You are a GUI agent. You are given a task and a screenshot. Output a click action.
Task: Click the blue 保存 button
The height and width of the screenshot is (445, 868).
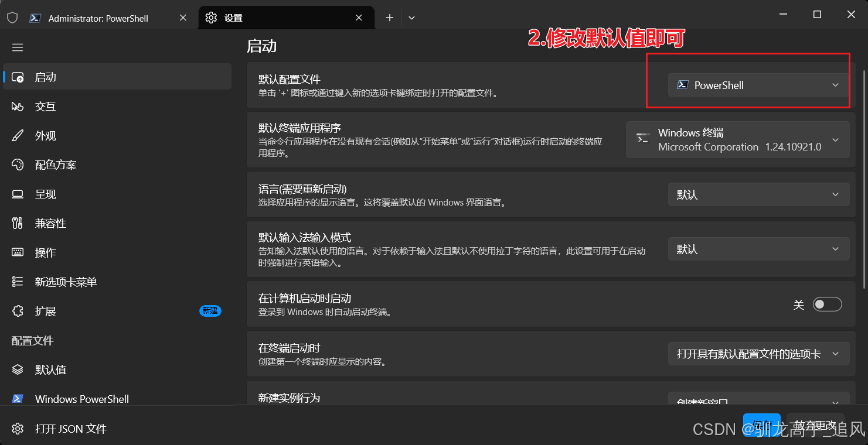pos(762,425)
